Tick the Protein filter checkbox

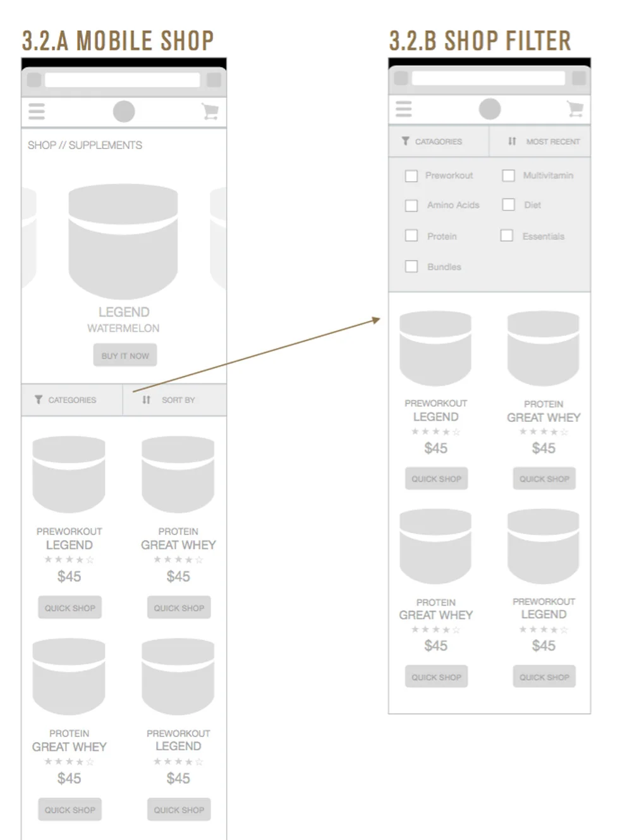point(411,236)
